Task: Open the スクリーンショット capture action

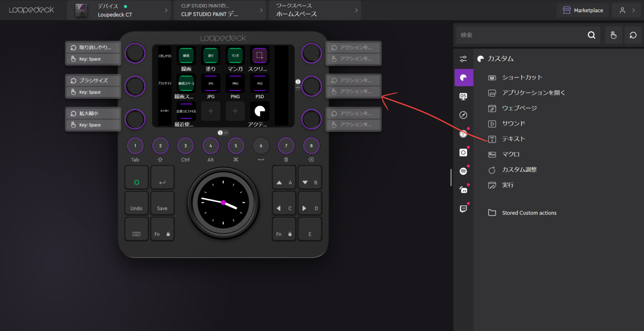Action: click(260, 55)
